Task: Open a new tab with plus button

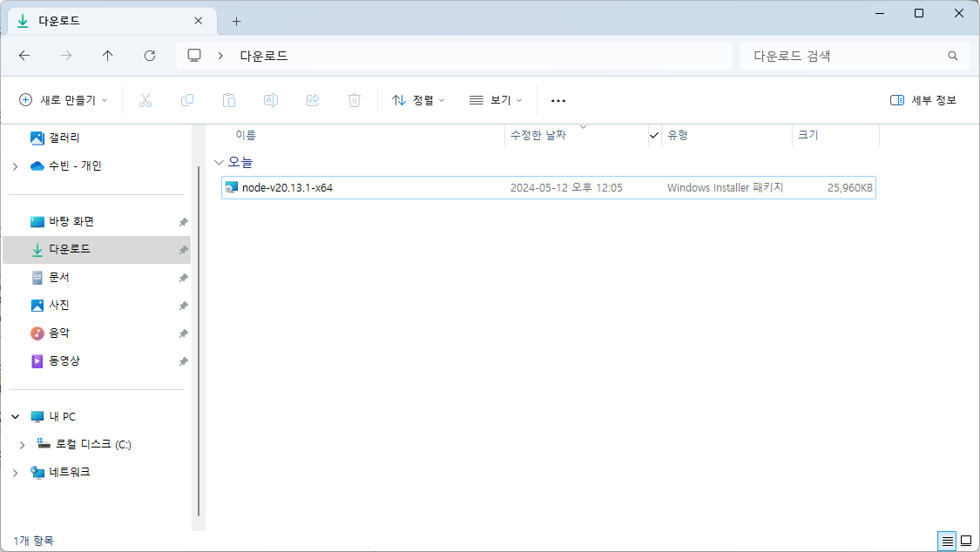Action: pyautogui.click(x=236, y=21)
